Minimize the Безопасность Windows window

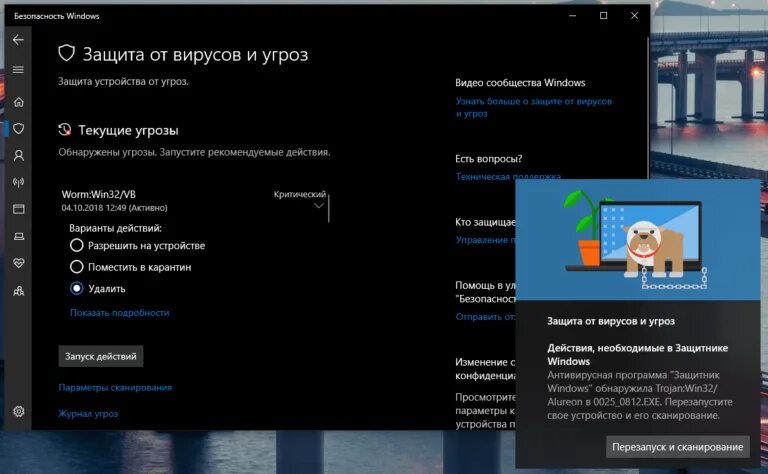click(573, 16)
